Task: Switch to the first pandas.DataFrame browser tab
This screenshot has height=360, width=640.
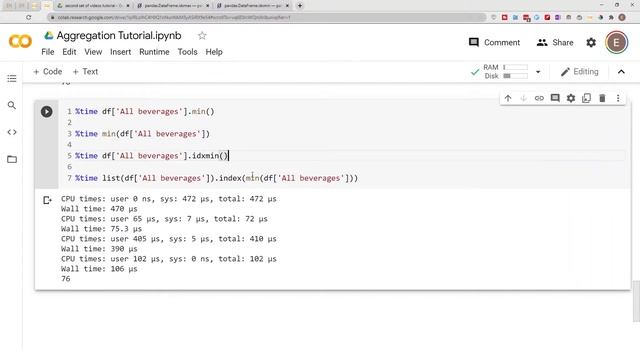Action: [173, 6]
